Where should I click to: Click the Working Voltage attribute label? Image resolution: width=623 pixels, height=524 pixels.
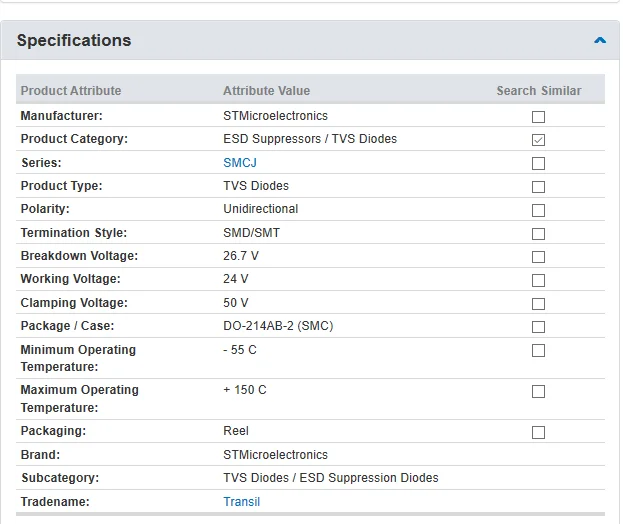coord(70,278)
